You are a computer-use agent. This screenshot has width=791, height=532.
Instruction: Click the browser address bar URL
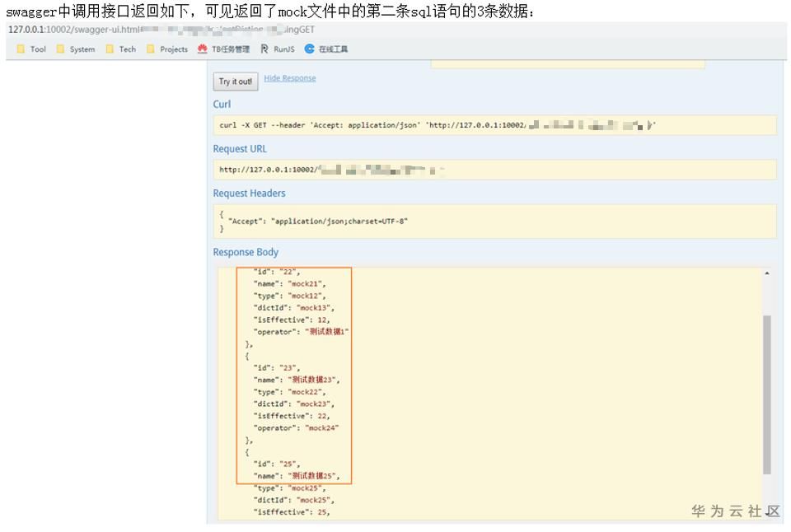161,30
